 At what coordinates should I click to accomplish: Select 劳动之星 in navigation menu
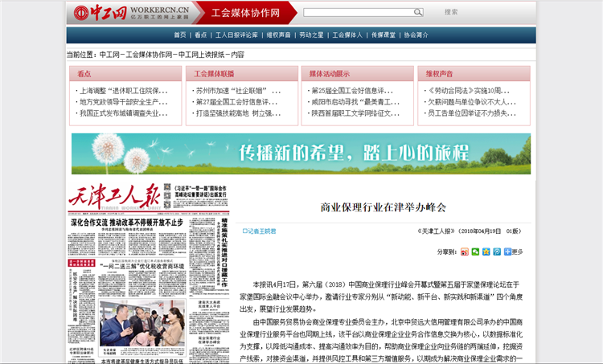point(311,35)
